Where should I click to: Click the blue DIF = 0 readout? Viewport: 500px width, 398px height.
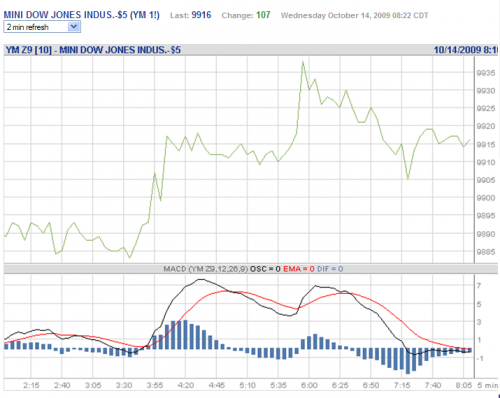pos(330,269)
